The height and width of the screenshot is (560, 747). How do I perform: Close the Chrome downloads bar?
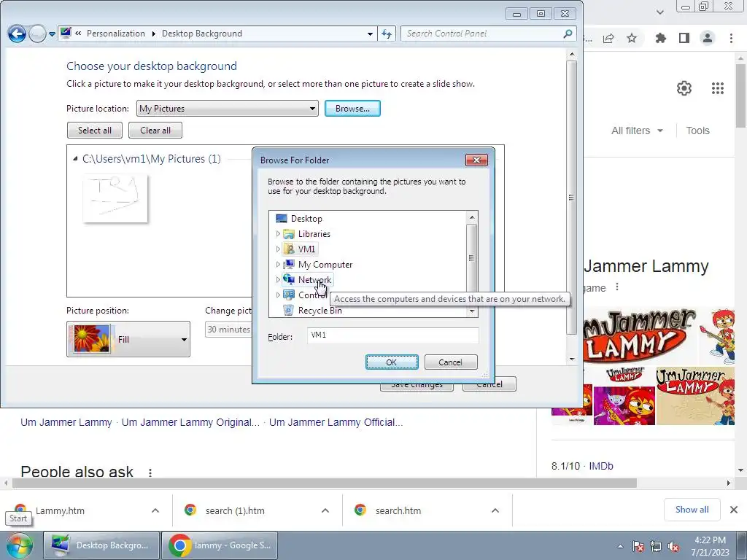734,510
